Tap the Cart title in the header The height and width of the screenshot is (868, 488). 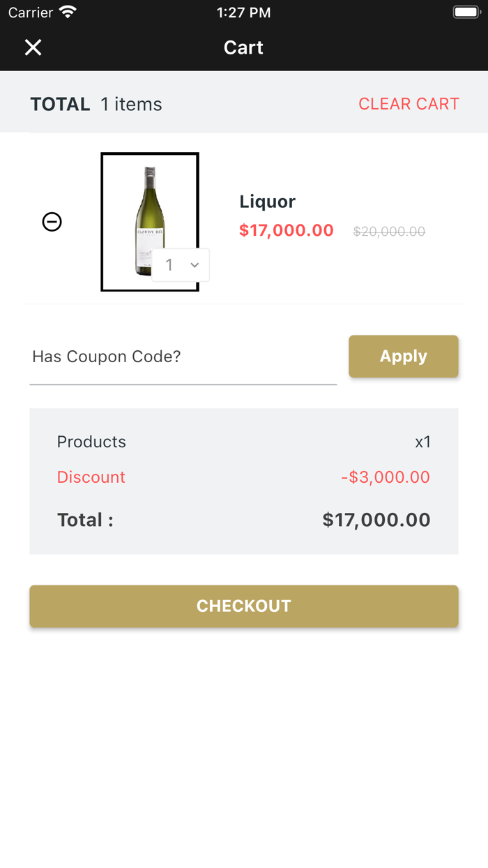(x=243, y=47)
